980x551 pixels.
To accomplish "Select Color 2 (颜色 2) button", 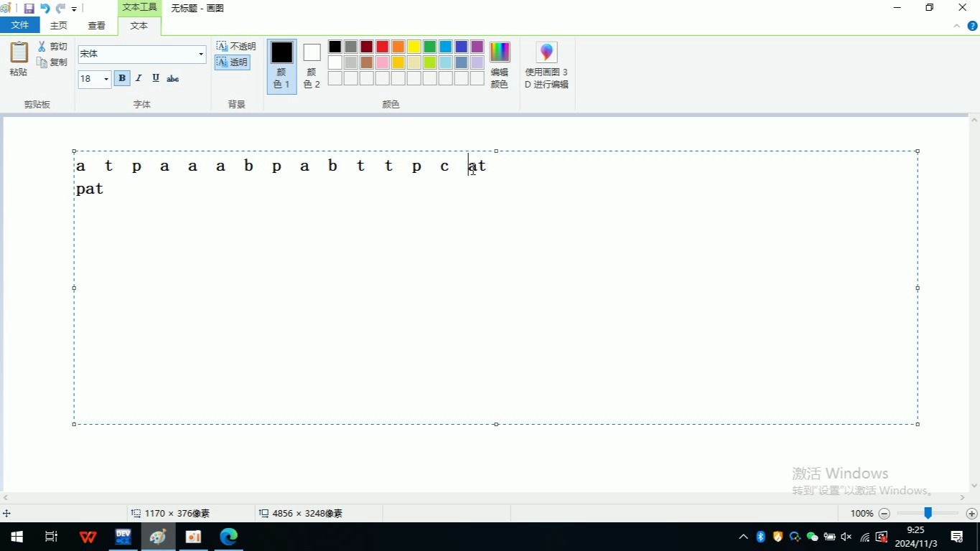I will tap(312, 66).
